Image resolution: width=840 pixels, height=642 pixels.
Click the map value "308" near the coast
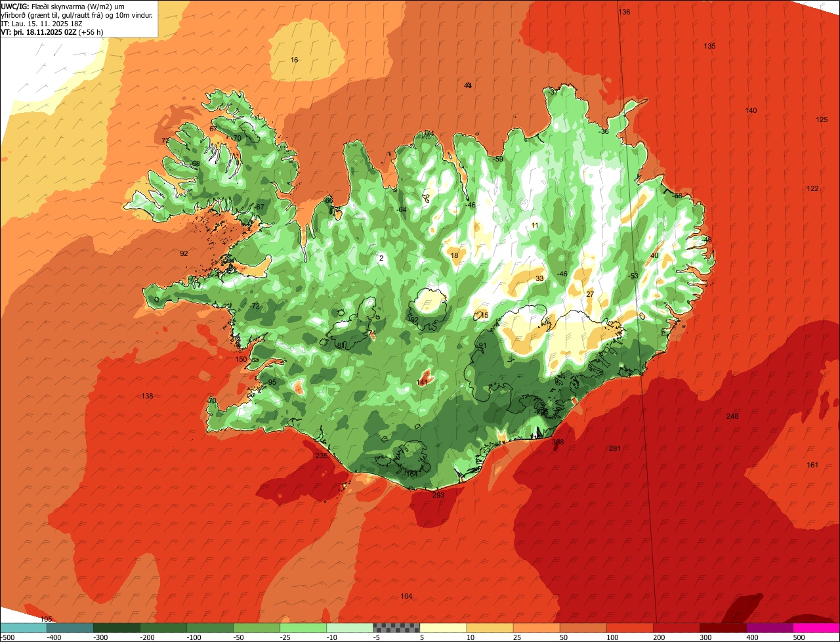pyautogui.click(x=558, y=442)
